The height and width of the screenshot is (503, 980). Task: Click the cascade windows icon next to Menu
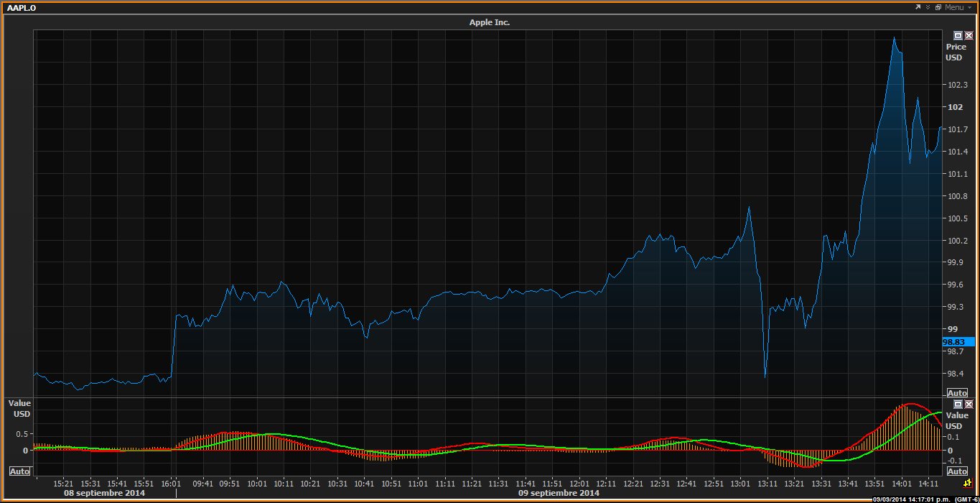(938, 7)
